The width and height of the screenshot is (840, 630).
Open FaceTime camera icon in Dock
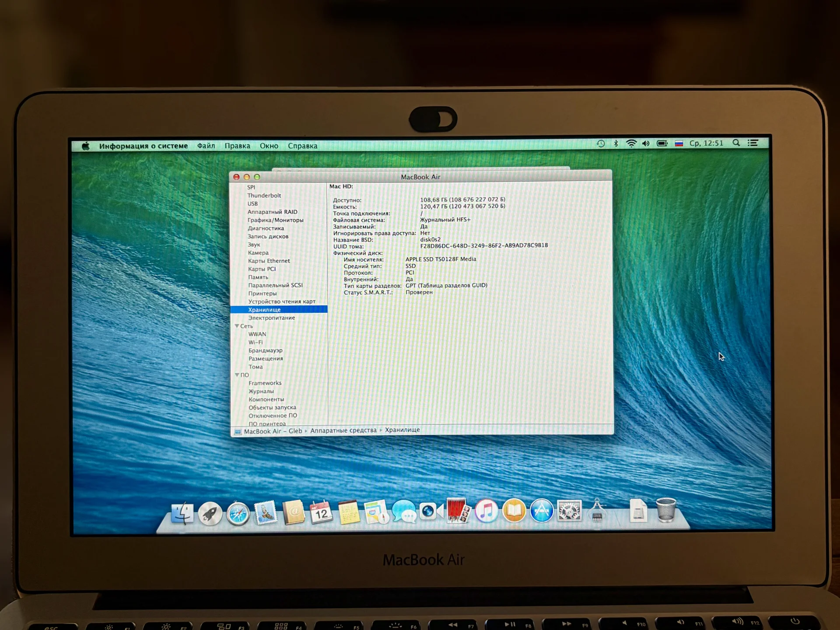[x=431, y=511]
